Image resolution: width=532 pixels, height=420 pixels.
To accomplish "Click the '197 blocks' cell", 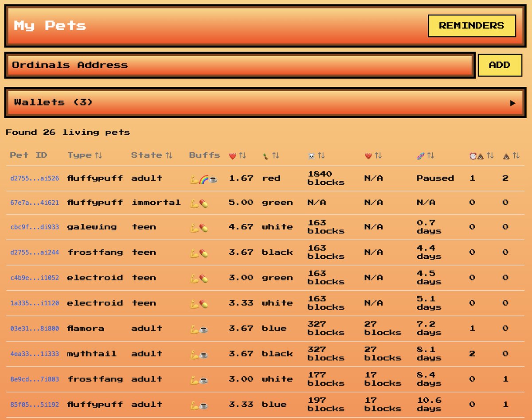I will point(326,404).
